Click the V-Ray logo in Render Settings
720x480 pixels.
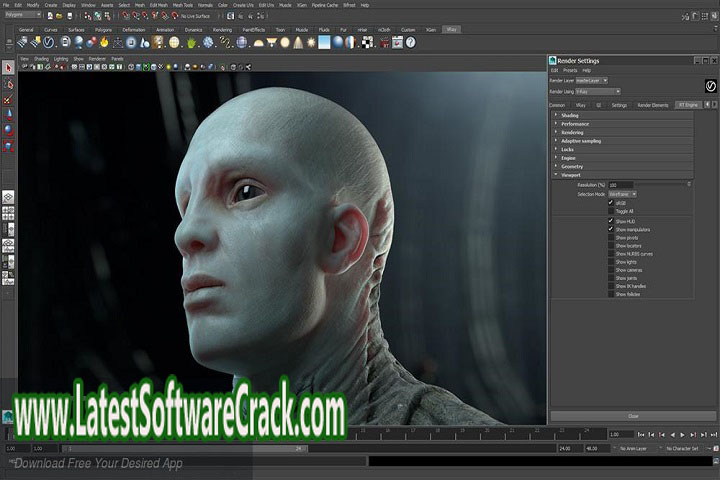click(710, 86)
